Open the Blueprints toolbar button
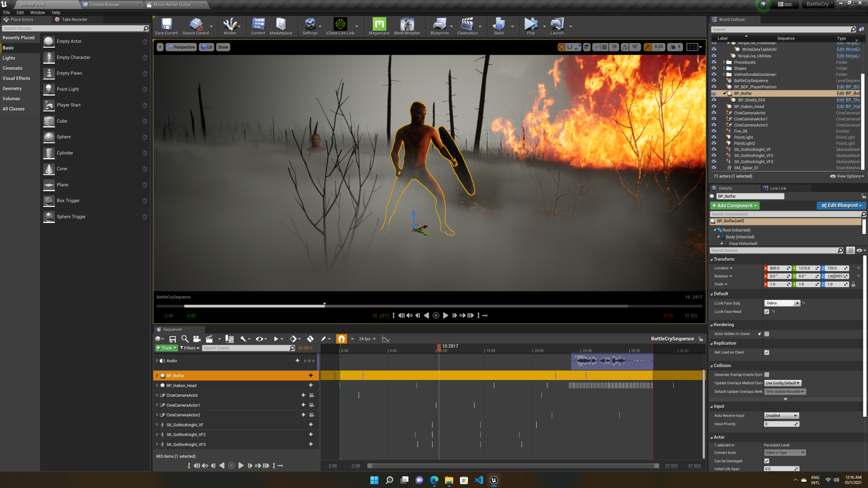Viewport: 868px width, 488px height. [x=440, y=26]
